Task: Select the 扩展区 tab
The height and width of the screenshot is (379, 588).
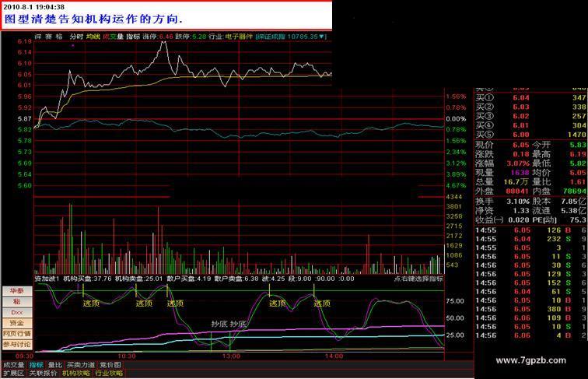Action: pos(14,374)
